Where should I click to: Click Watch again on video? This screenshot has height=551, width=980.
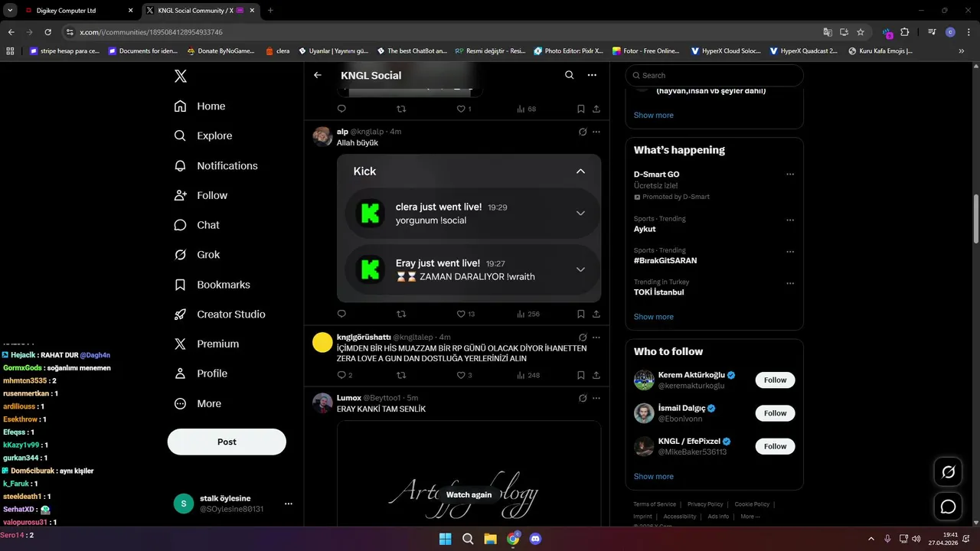tap(469, 494)
